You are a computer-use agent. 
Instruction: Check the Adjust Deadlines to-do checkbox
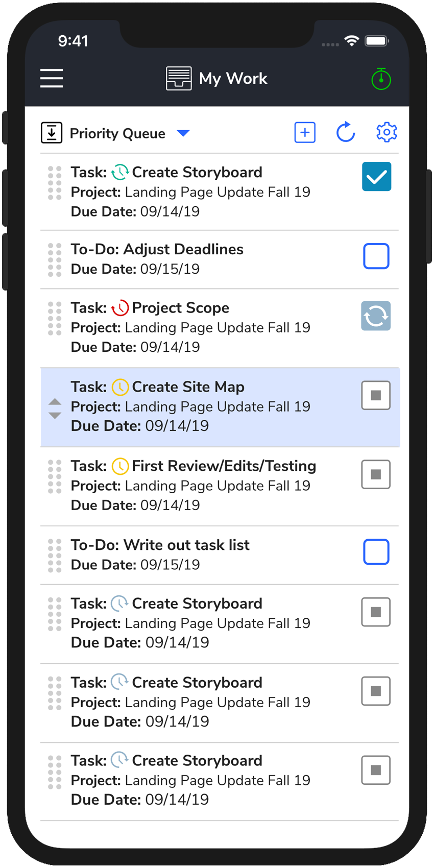pos(376,256)
